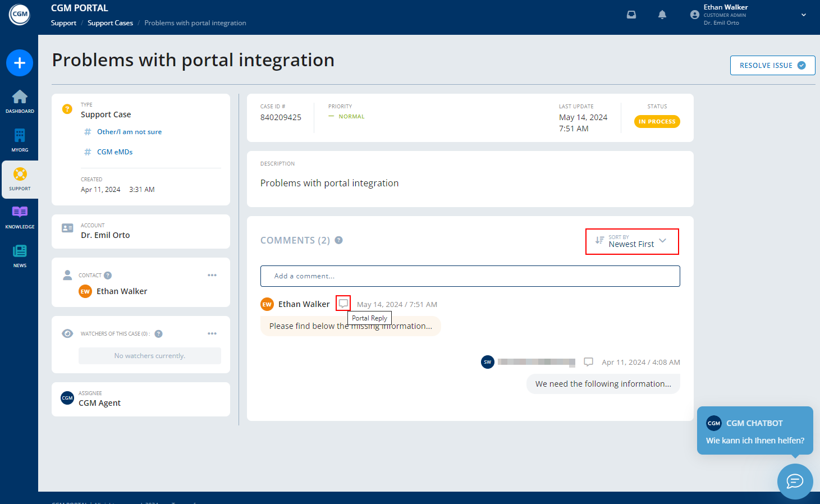The height and width of the screenshot is (504, 820).
Task: Click the No watchers currently box
Action: pos(150,356)
